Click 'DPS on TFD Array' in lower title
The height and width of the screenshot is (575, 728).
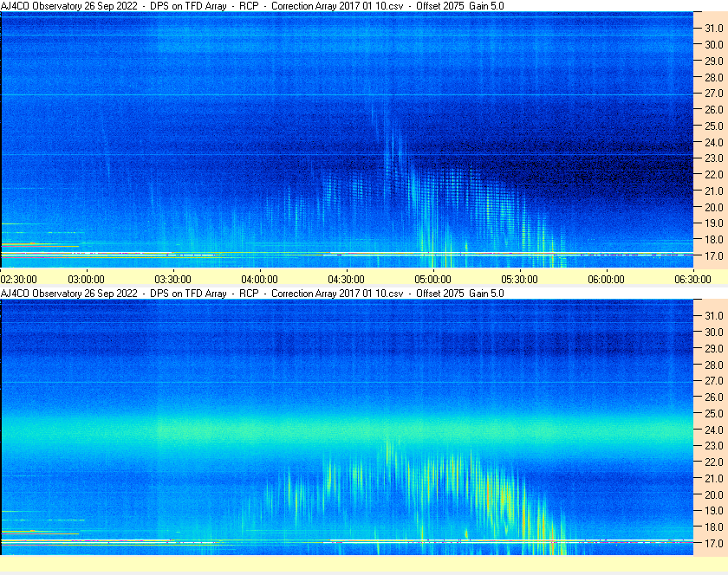pyautogui.click(x=188, y=294)
